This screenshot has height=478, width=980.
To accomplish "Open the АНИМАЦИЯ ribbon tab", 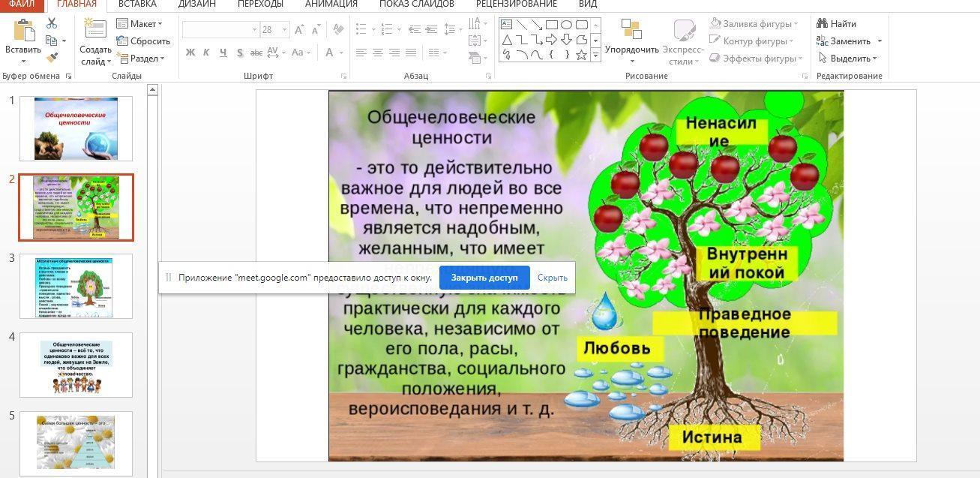I will tap(331, 4).
